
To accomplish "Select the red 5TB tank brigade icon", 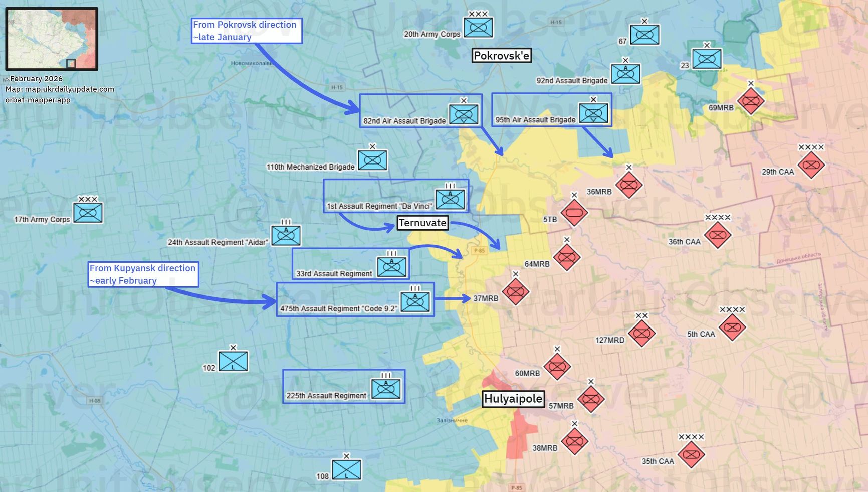I will (x=574, y=213).
